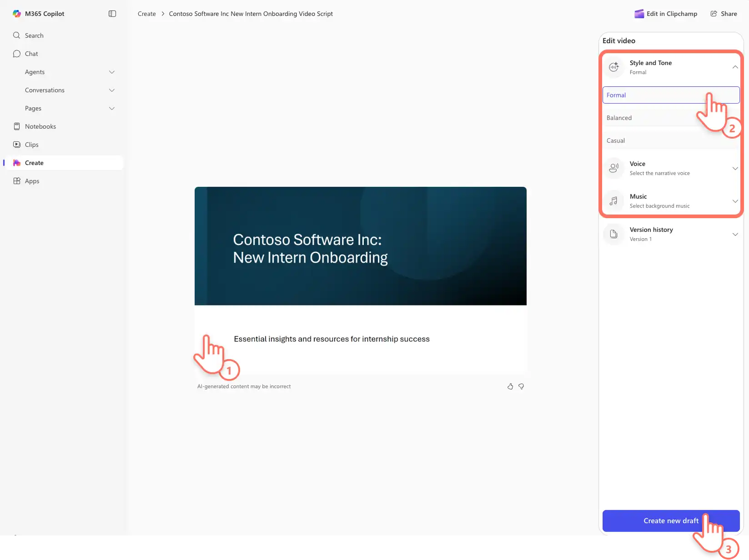The image size is (749, 560).
Task: Click the thumbs down feedback icon
Action: (x=521, y=386)
